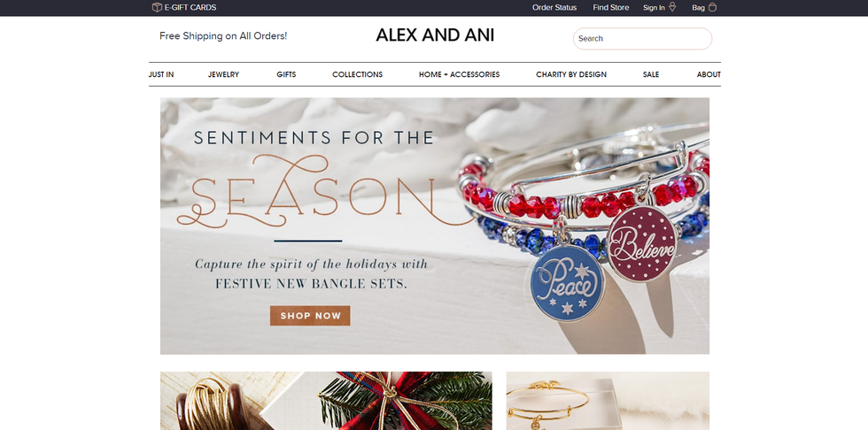Viewport: 868px width, 430px height.
Task: Open the ABOUT menu item
Action: point(709,74)
